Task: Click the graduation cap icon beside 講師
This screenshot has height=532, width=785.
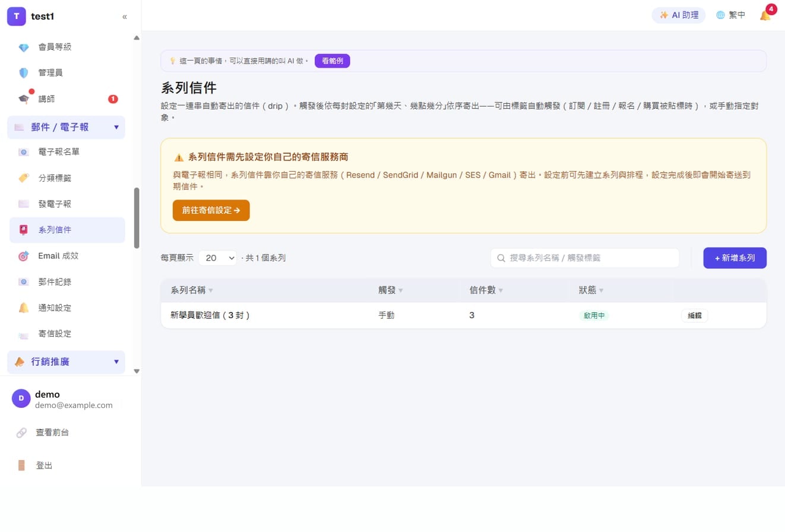Action: click(x=24, y=99)
